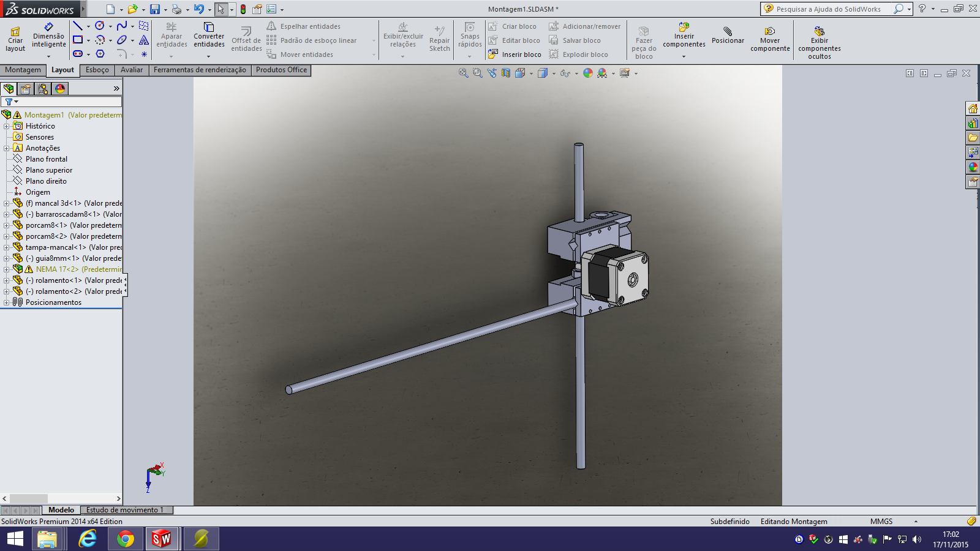Select the Dimensão inteligente tool
Screen dimensions: 980x551
point(49,36)
